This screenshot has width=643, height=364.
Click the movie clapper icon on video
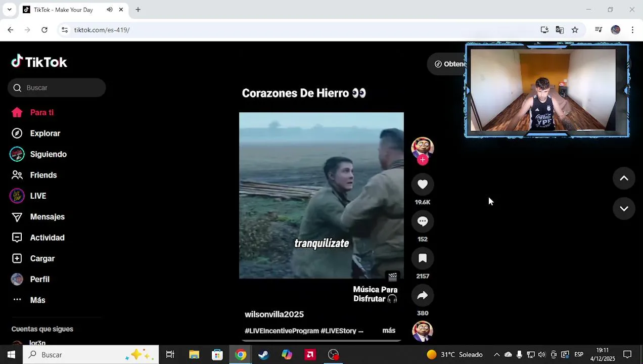click(x=392, y=277)
